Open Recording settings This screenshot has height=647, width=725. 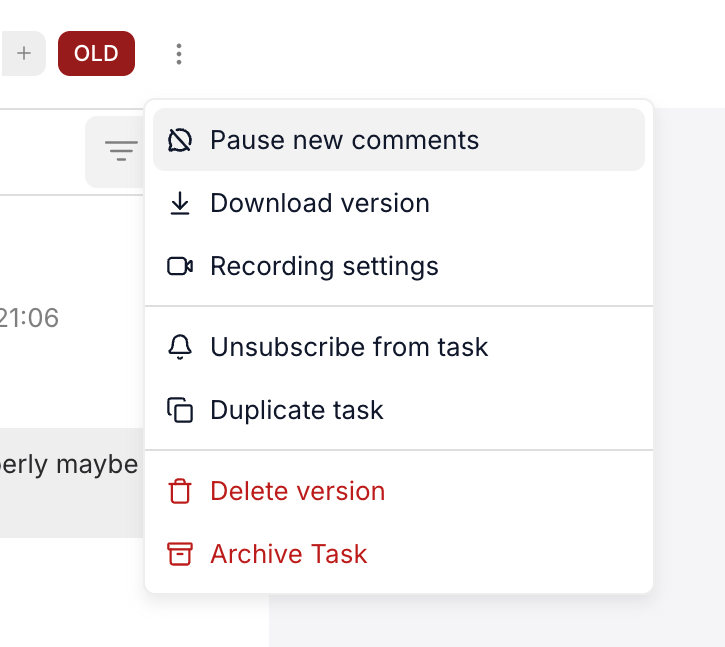pos(324,266)
